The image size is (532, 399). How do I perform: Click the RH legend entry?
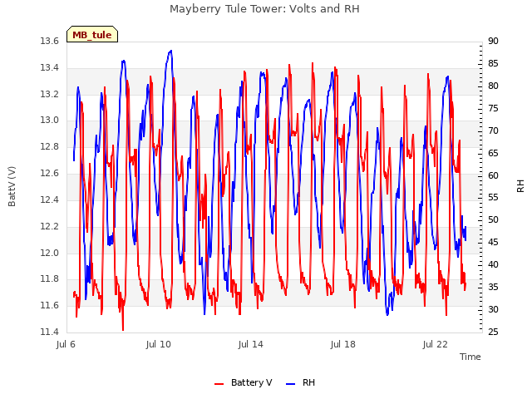coord(301,382)
